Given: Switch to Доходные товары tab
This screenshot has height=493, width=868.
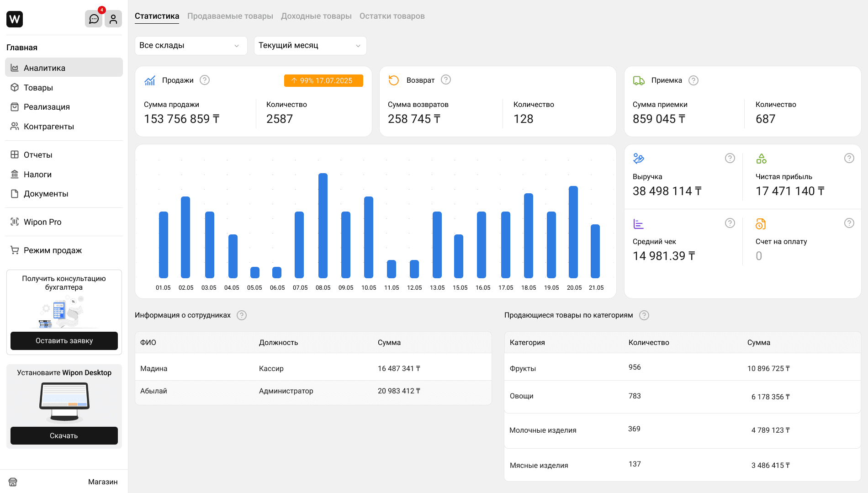Looking at the screenshot, I should pos(316,16).
